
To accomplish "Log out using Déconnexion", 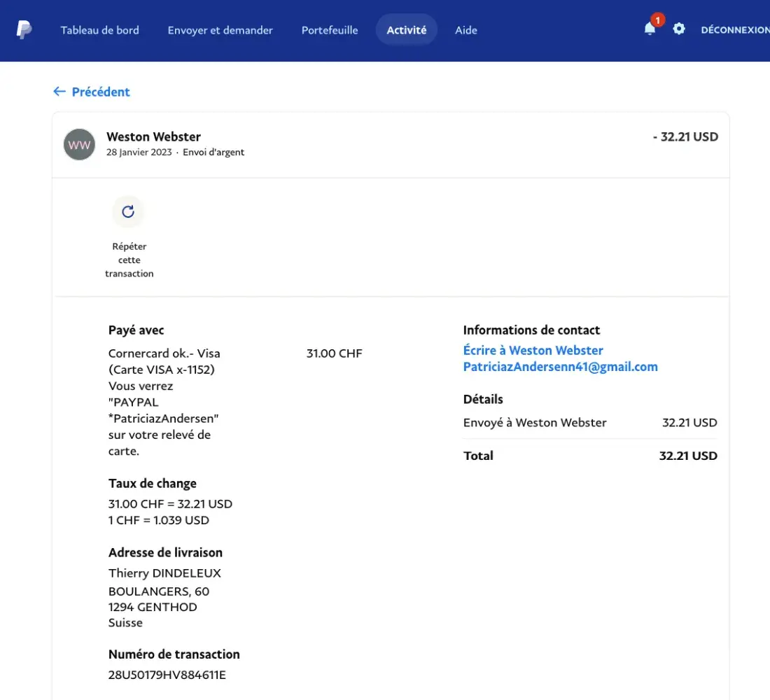I will pyautogui.click(x=734, y=30).
